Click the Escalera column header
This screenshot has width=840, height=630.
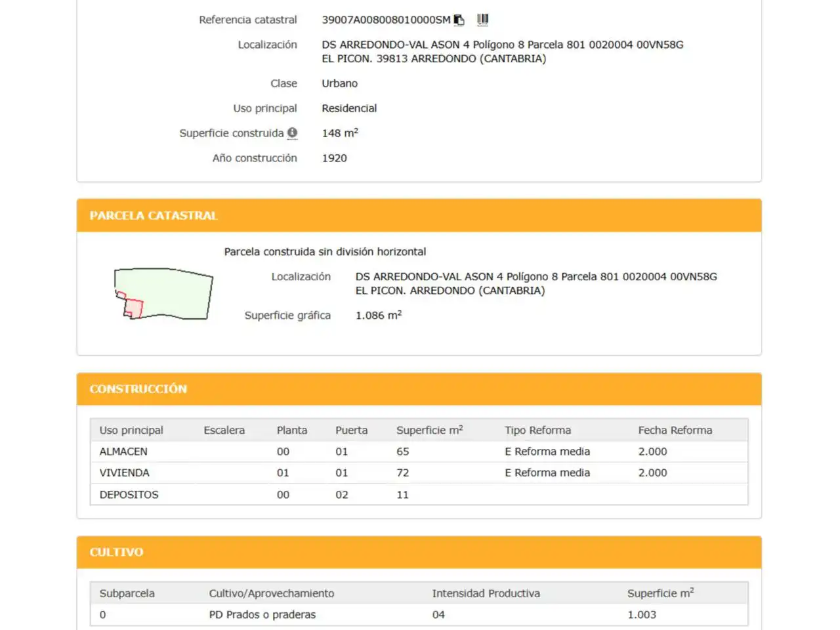224,430
